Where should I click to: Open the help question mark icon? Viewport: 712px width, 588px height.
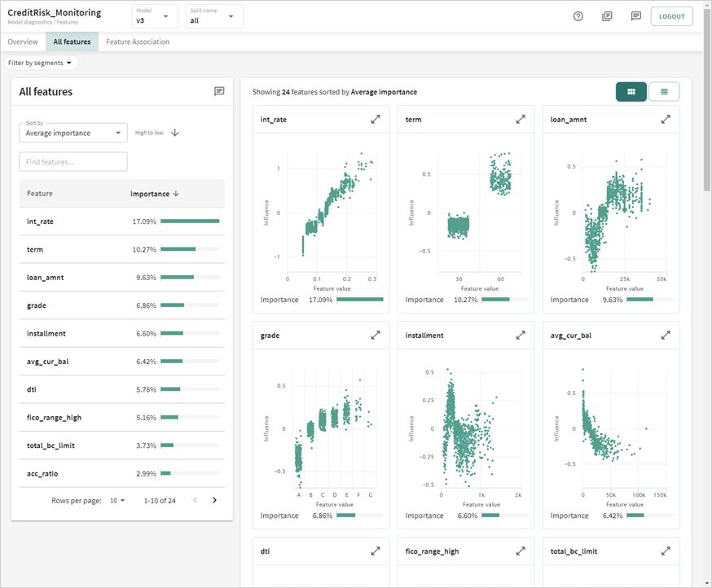point(578,16)
